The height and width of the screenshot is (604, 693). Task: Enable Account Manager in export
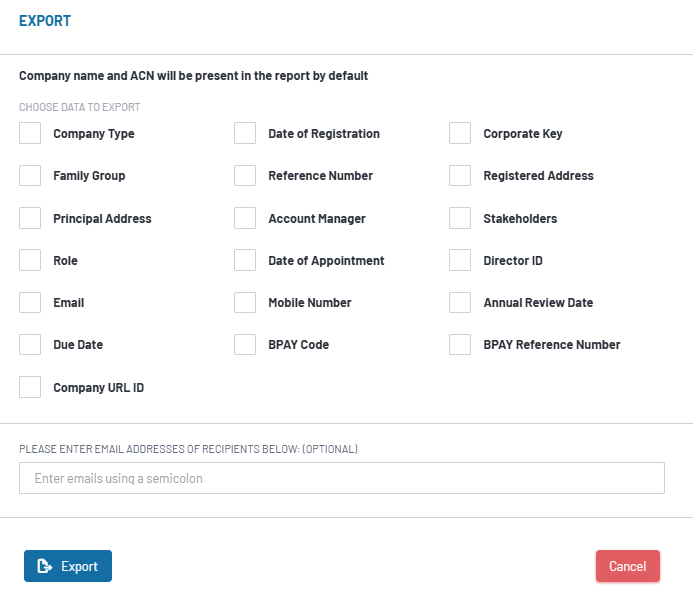point(245,218)
